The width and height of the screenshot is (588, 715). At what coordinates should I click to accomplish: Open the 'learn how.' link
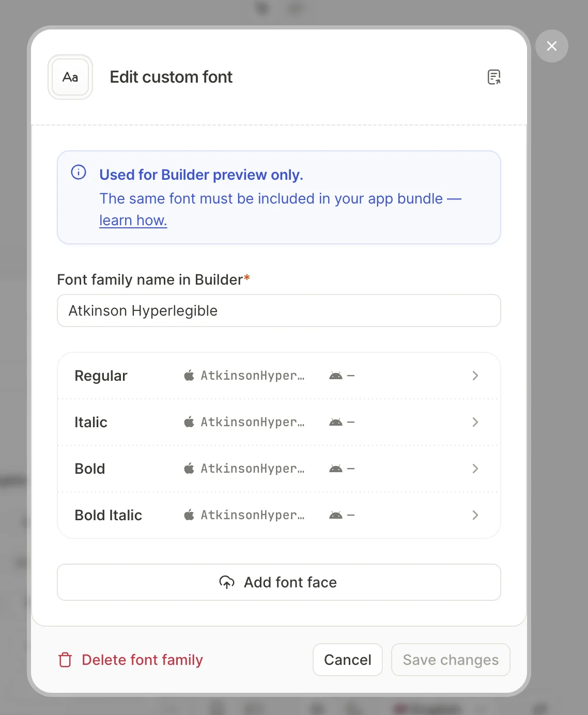point(133,220)
